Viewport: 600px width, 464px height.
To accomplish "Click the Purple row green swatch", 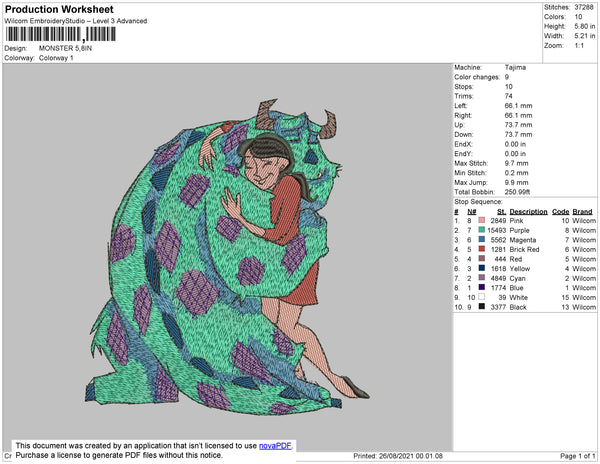I will click(x=482, y=230).
